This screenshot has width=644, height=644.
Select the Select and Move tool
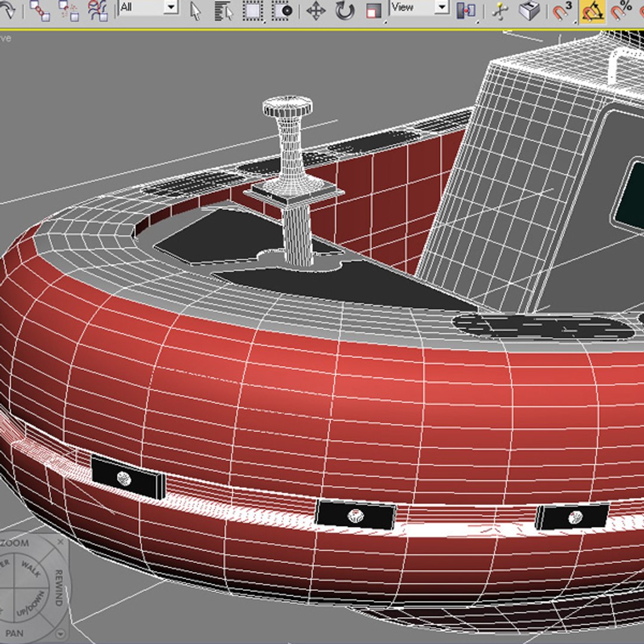click(316, 11)
